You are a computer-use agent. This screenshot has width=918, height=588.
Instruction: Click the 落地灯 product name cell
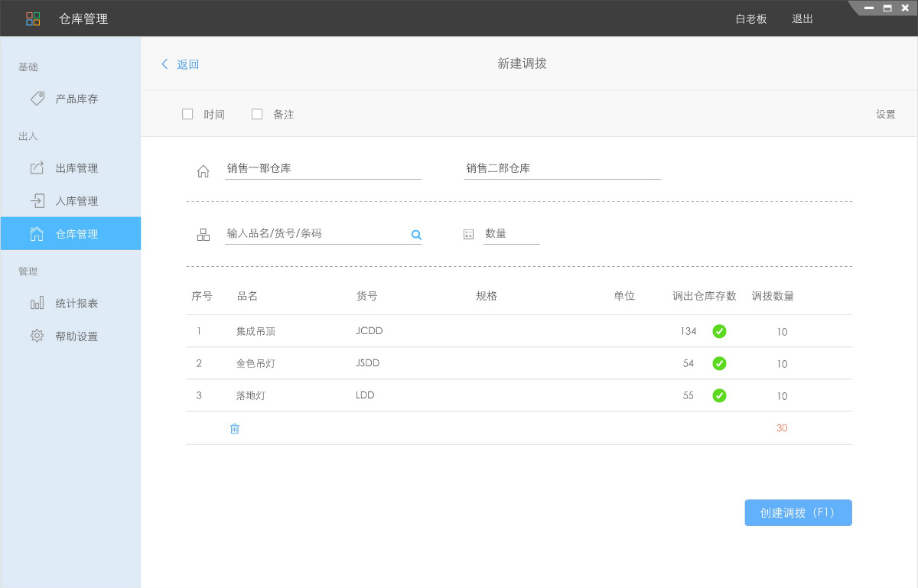[x=250, y=395]
